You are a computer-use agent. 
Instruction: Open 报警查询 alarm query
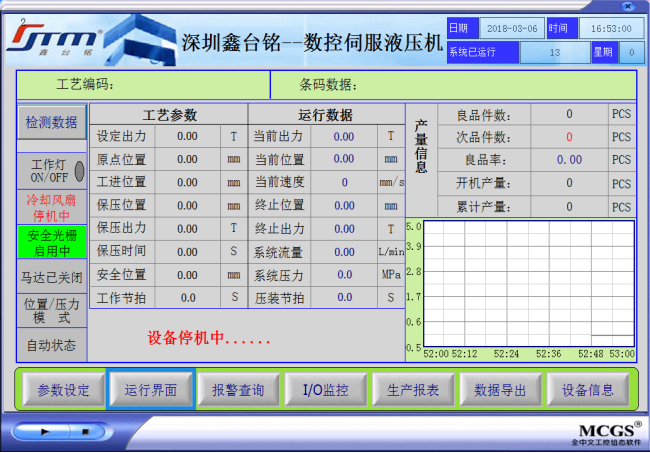coord(238,390)
